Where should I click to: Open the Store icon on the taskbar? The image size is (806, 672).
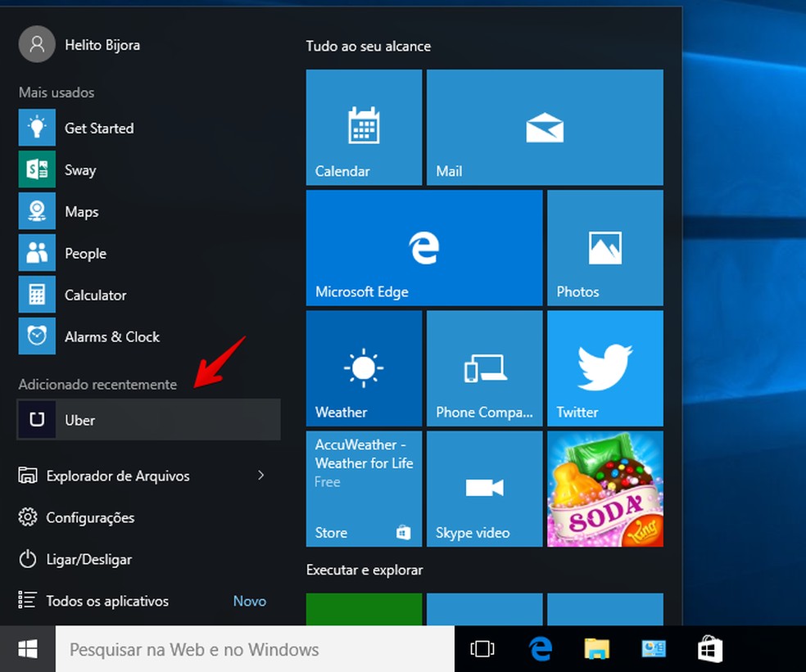[x=709, y=650]
